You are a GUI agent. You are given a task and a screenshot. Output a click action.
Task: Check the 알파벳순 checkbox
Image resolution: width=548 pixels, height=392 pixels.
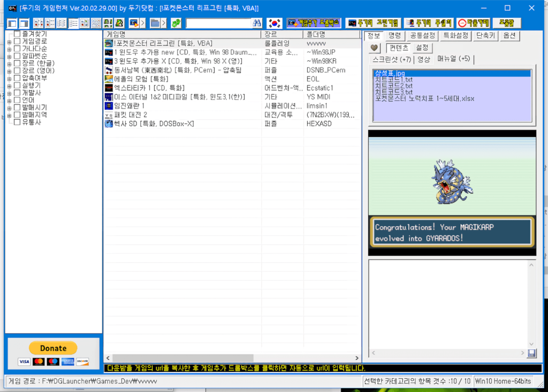pos(17,56)
